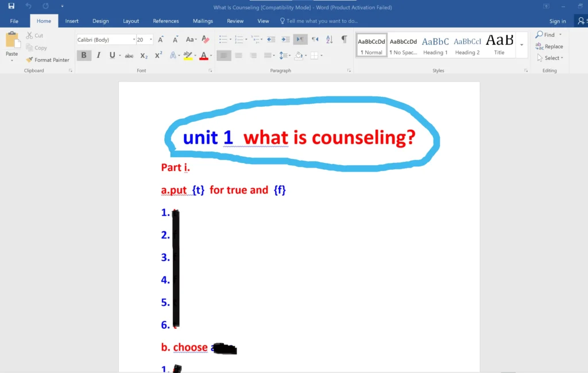This screenshot has height=373, width=588.
Task: Show paragraph formatting marks
Action: 343,39
